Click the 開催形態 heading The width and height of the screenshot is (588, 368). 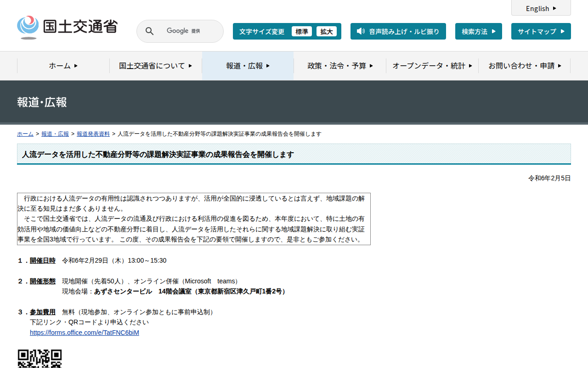click(x=43, y=281)
